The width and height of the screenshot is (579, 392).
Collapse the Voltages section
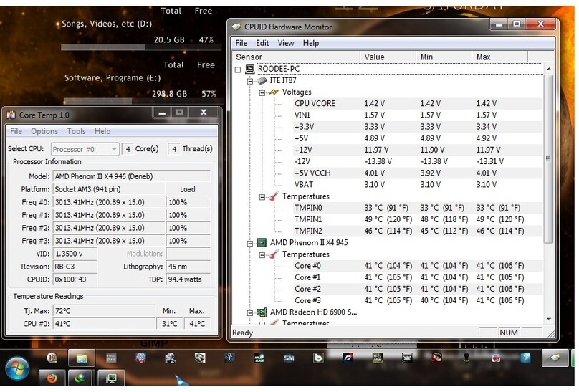262,92
